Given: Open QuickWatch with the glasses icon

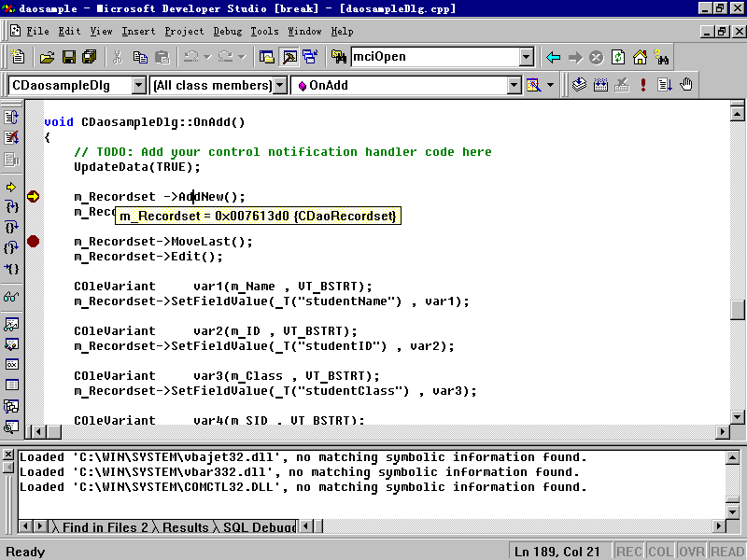Looking at the screenshot, I should pos(11,297).
